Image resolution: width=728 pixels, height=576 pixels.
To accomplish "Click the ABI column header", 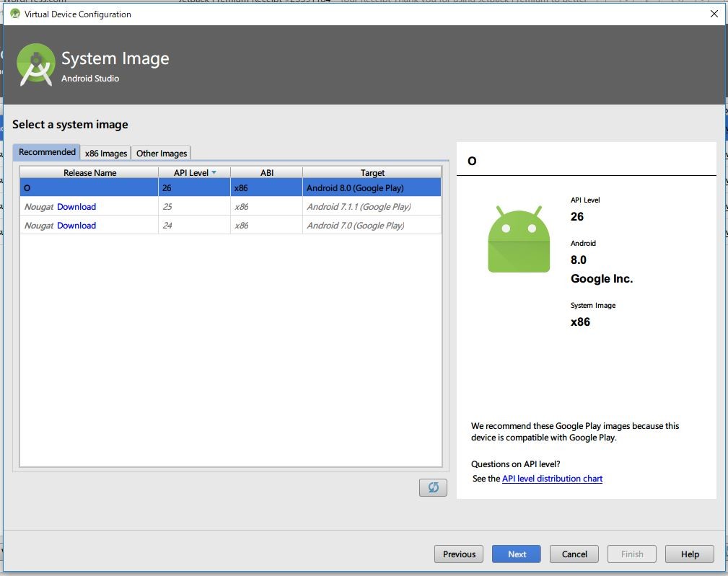I will tap(266, 172).
